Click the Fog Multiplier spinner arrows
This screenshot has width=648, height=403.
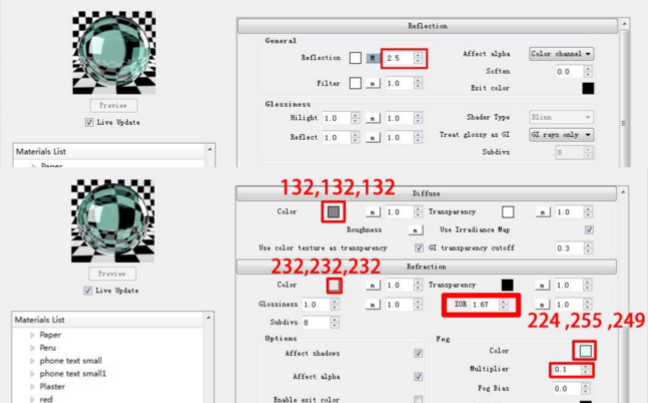(x=585, y=370)
